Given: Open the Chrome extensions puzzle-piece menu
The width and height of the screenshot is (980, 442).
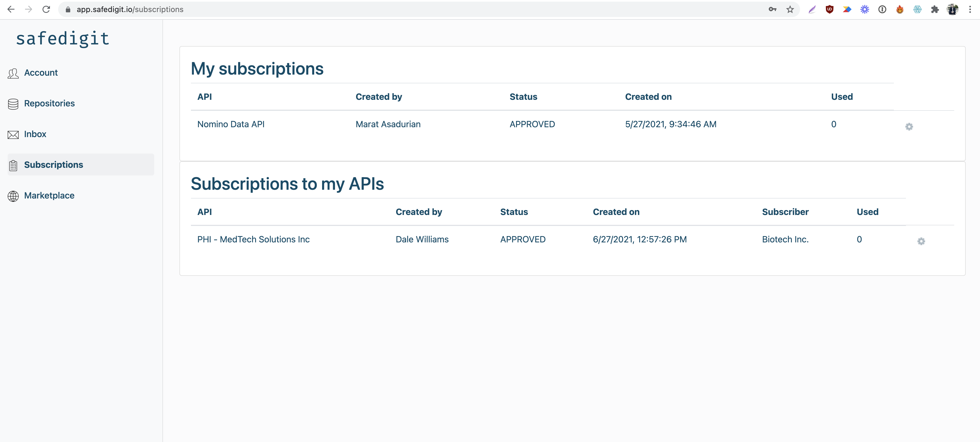Looking at the screenshot, I should [935, 9].
